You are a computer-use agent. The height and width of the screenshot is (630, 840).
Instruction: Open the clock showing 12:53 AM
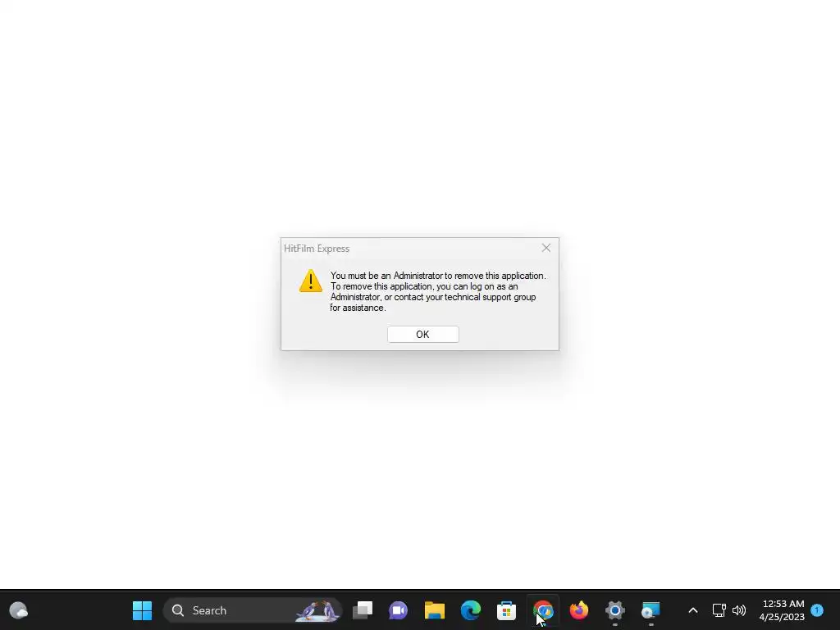tap(782, 610)
